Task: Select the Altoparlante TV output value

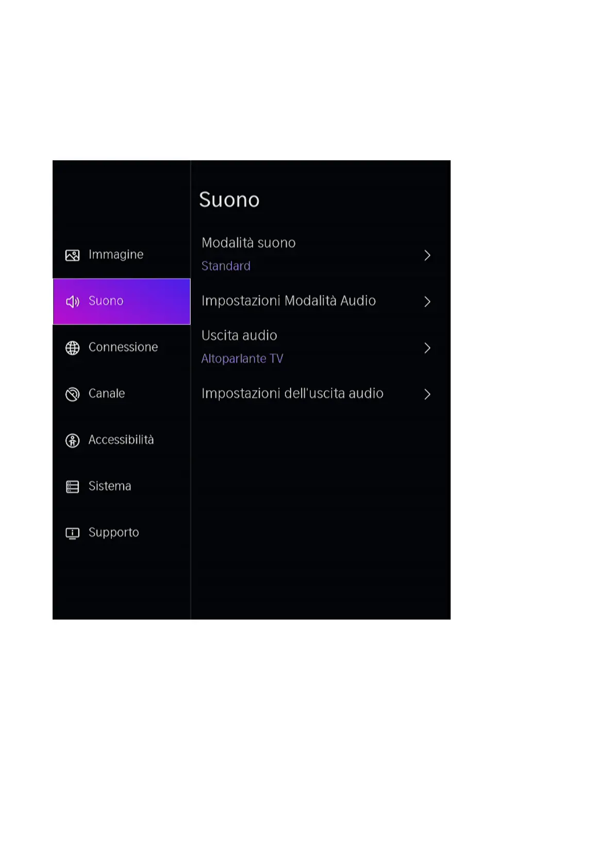Action: click(x=242, y=359)
